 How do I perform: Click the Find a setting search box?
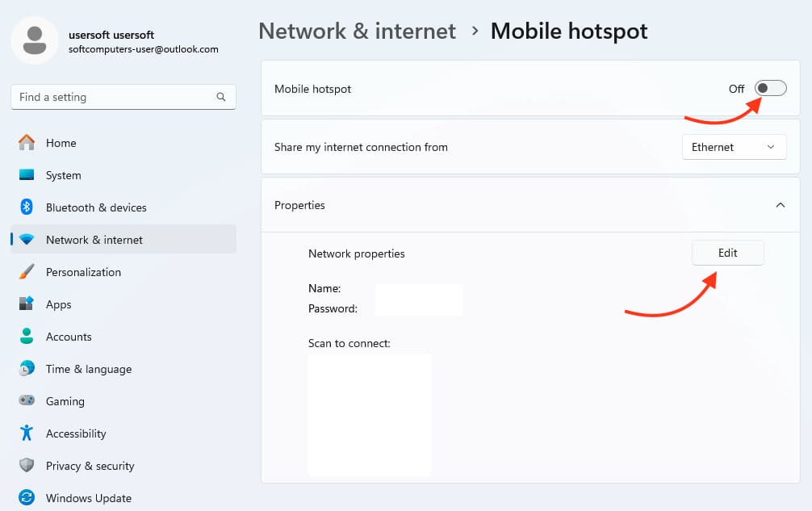(113, 97)
